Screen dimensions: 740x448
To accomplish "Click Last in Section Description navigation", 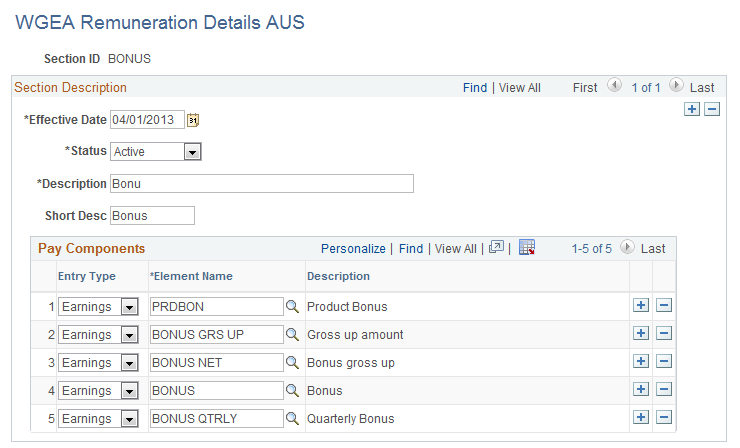I will pyautogui.click(x=702, y=88).
